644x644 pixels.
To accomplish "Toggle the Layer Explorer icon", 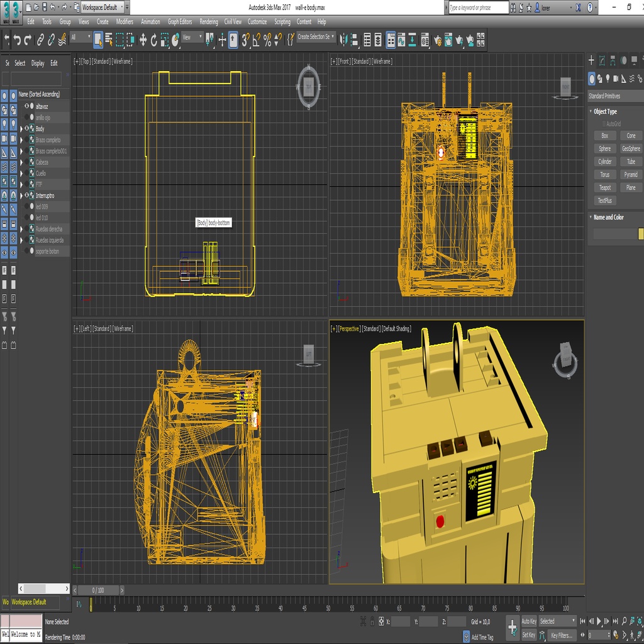I will [378, 40].
